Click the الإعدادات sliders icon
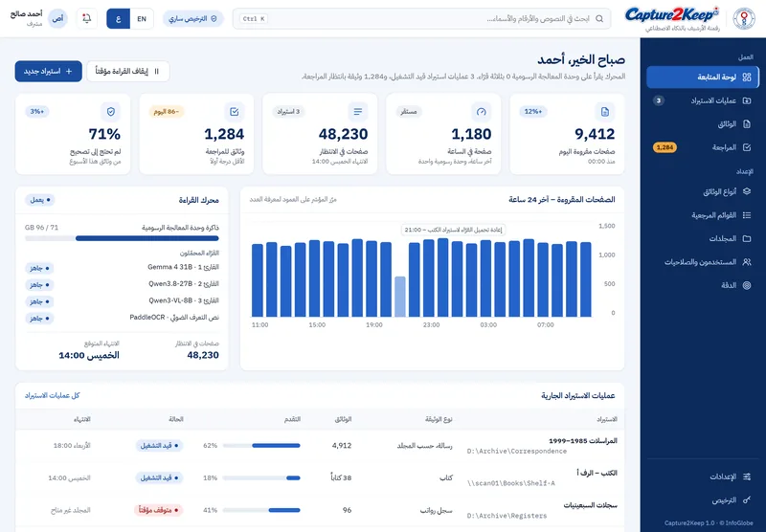 tap(747, 477)
